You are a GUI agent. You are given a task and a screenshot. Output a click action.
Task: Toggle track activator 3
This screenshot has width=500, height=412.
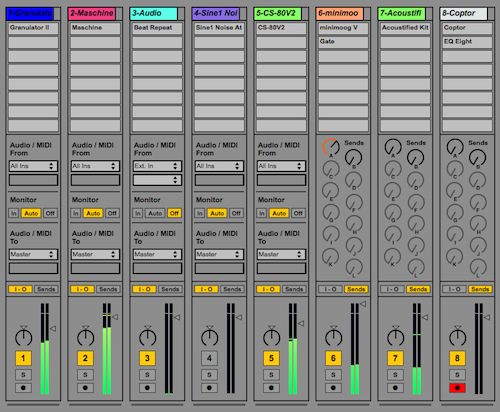pyautogui.click(x=147, y=358)
